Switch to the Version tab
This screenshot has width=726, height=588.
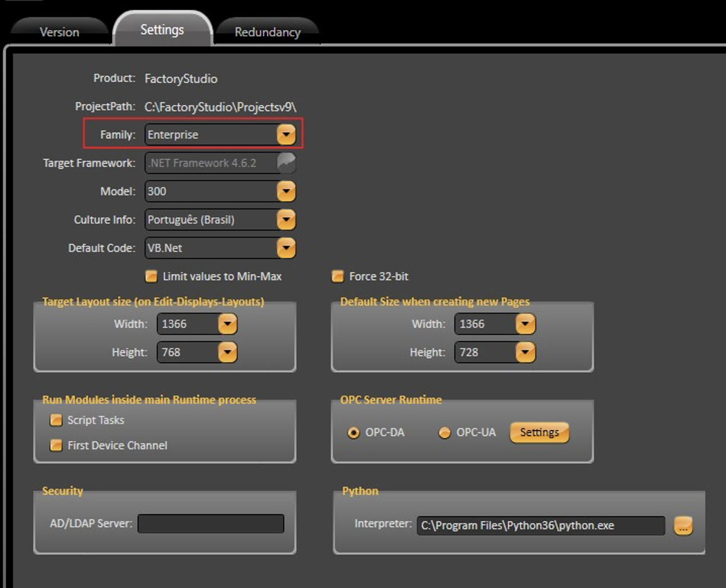59,31
